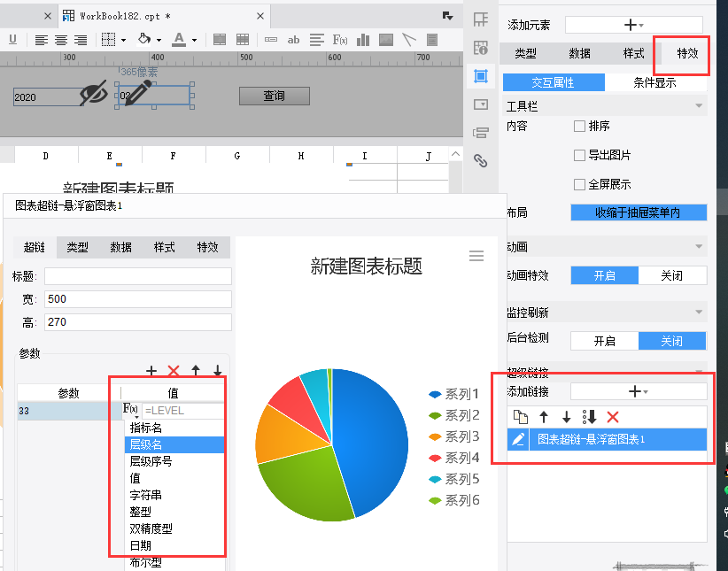Toggle 系列1 legend item visibility

[x=454, y=394]
